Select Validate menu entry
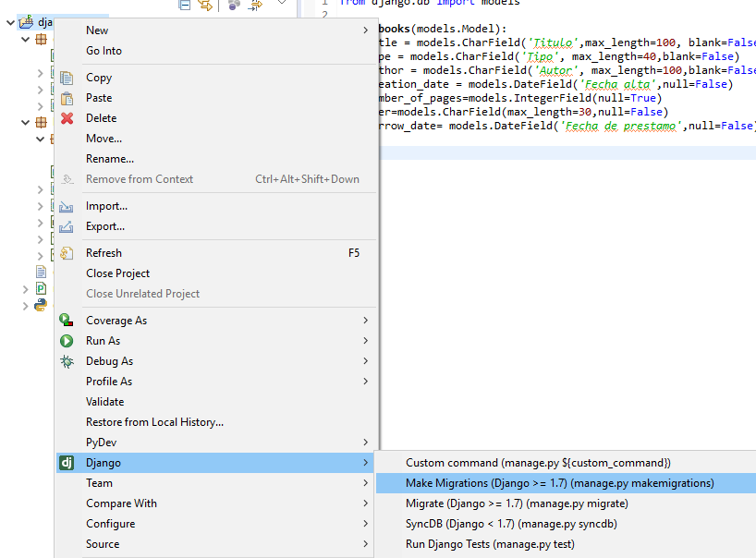The width and height of the screenshot is (756, 558). (x=215, y=401)
